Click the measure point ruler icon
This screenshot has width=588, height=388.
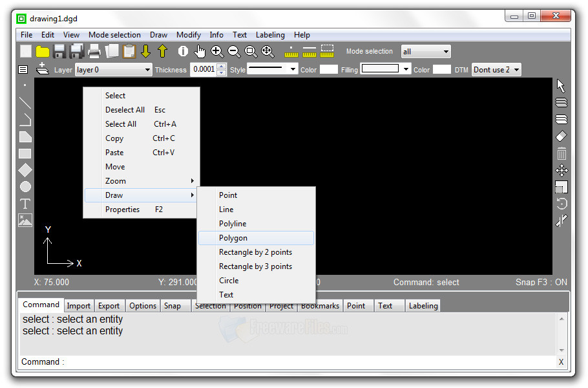coord(291,52)
